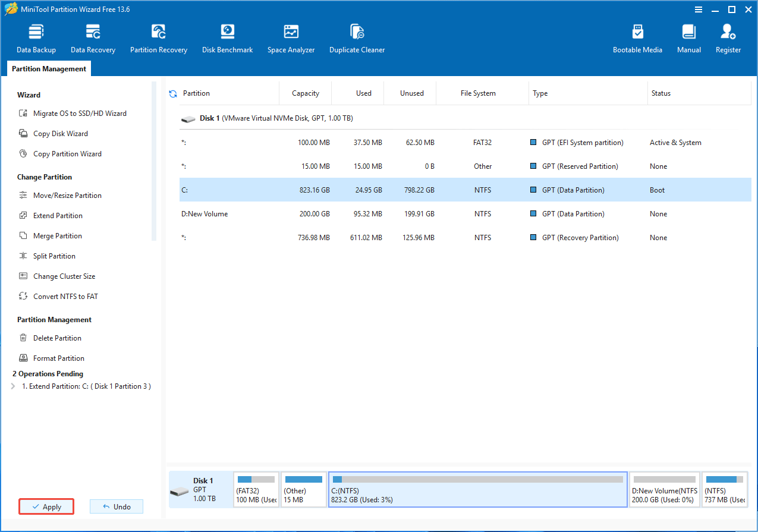Choose Extend Partition in the sidebar

tap(51, 216)
